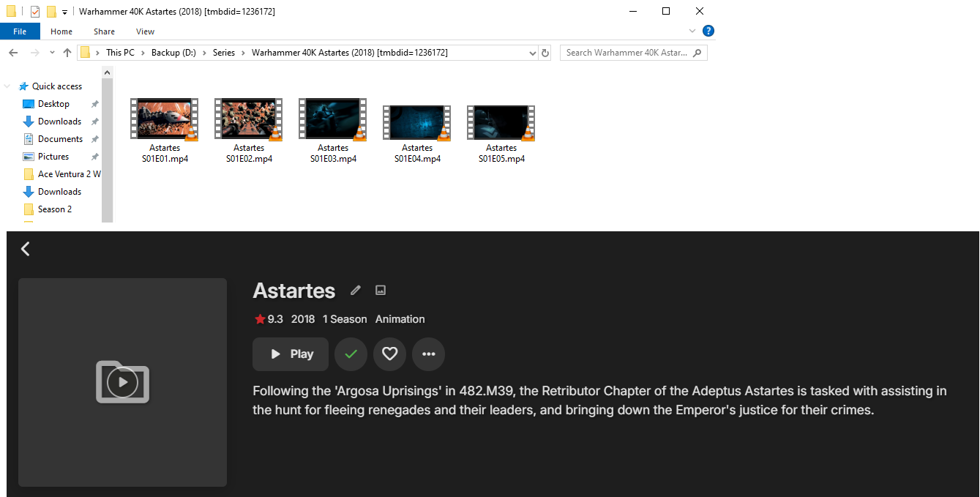980x497 pixels.
Task: Click the pencil edit icon beside Astartes
Action: pos(356,291)
